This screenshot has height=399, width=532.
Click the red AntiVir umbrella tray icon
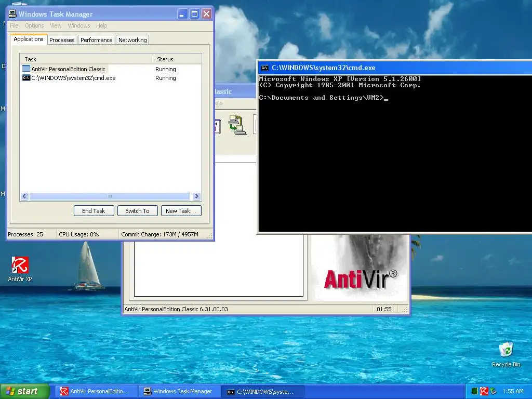coord(484,391)
